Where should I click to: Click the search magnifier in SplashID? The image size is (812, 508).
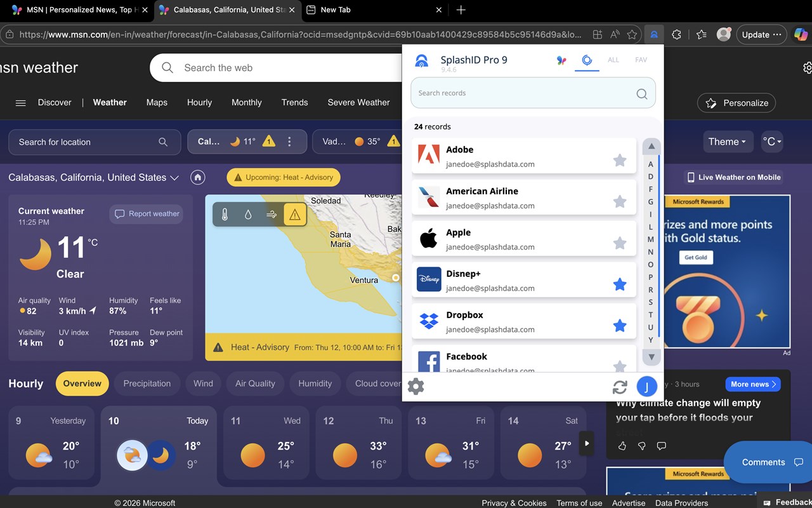(642, 94)
